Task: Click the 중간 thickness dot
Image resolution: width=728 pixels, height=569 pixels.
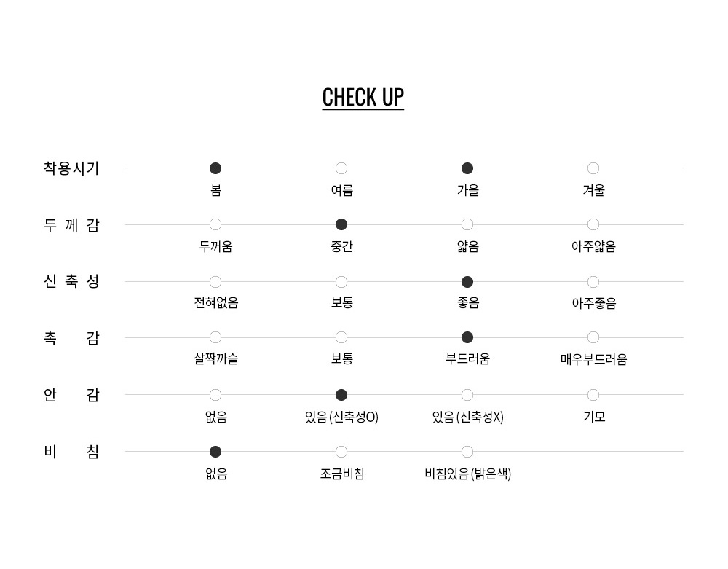Action: (341, 224)
